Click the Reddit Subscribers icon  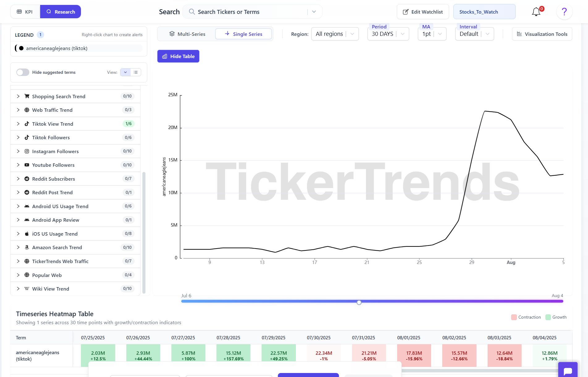27,179
